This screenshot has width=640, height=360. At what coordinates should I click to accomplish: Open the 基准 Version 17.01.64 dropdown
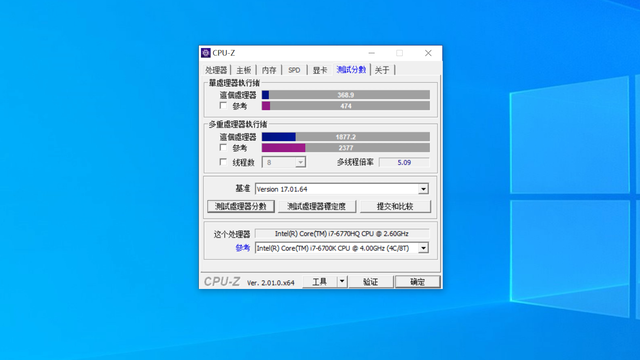tap(423, 189)
